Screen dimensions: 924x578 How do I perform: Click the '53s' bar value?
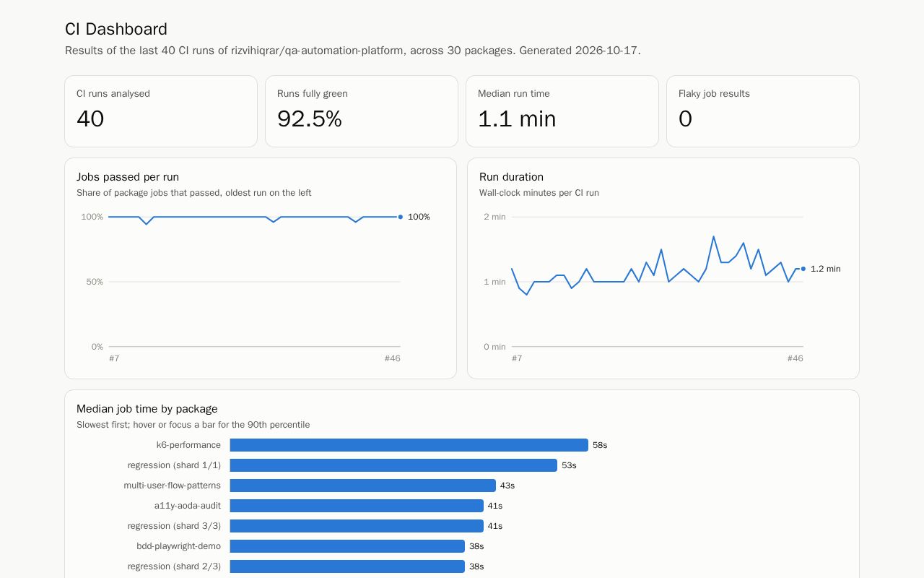pyautogui.click(x=569, y=465)
